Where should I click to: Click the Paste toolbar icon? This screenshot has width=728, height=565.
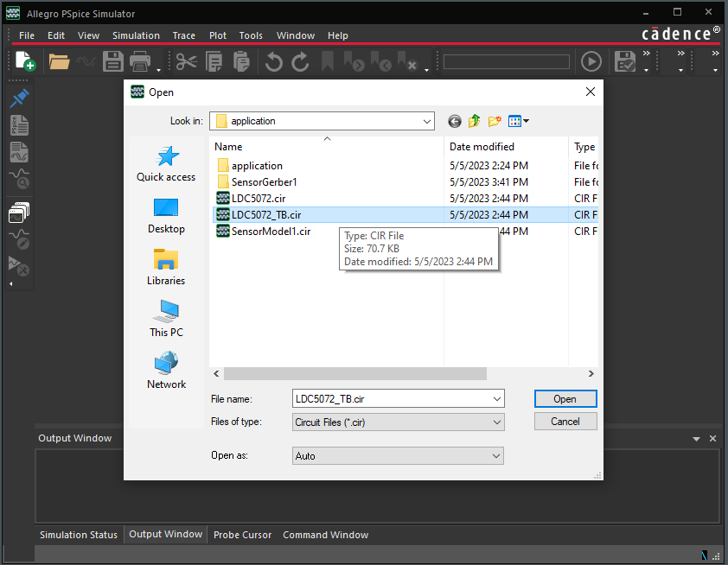click(x=241, y=60)
